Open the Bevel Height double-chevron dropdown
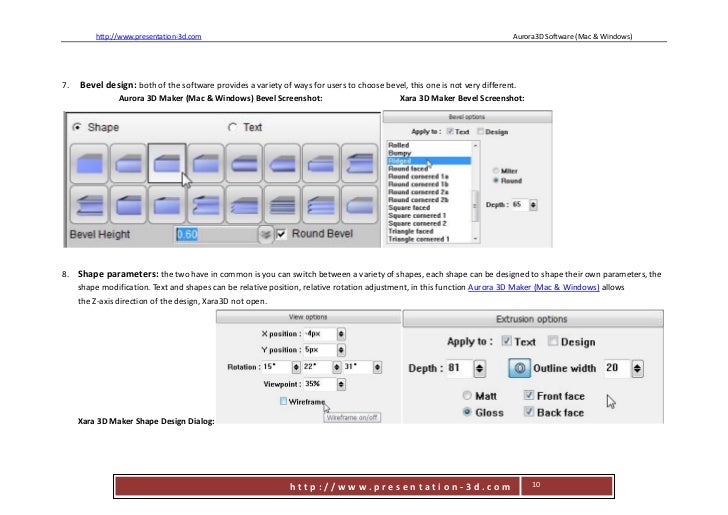This screenshot has width=728, height=515. 265,235
